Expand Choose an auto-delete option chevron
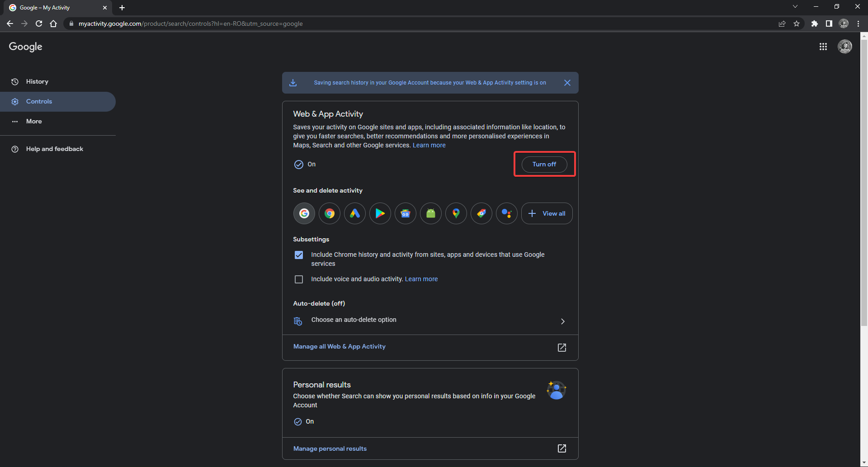The image size is (868, 467). click(563, 321)
